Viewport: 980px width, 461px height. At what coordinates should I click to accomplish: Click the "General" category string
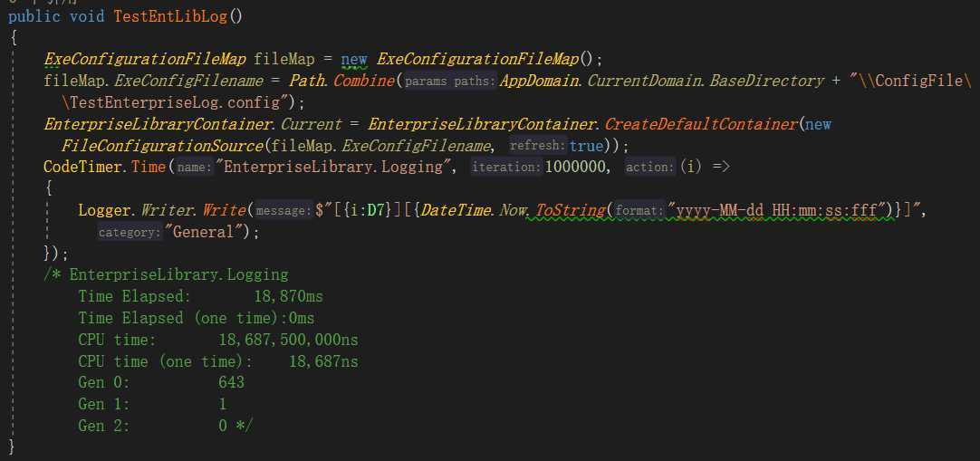(203, 233)
